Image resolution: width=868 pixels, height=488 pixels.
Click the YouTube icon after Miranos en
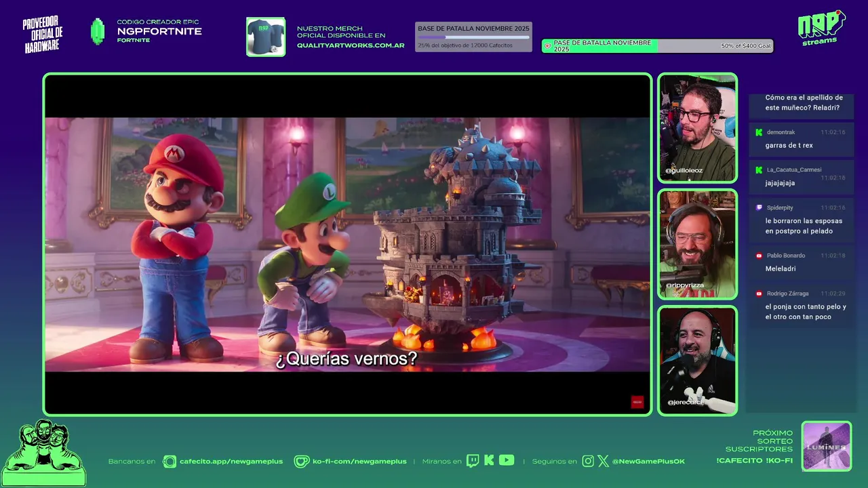pyautogui.click(x=507, y=461)
